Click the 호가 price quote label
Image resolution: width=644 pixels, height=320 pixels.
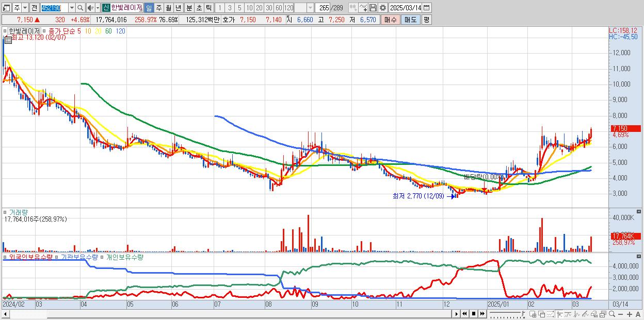tap(229, 20)
